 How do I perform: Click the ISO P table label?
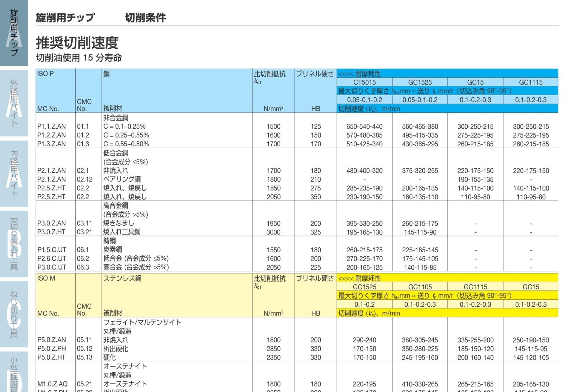(45, 73)
